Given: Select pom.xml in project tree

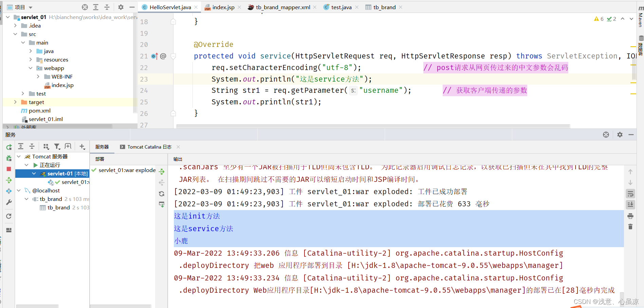Looking at the screenshot, I should 36,110.
